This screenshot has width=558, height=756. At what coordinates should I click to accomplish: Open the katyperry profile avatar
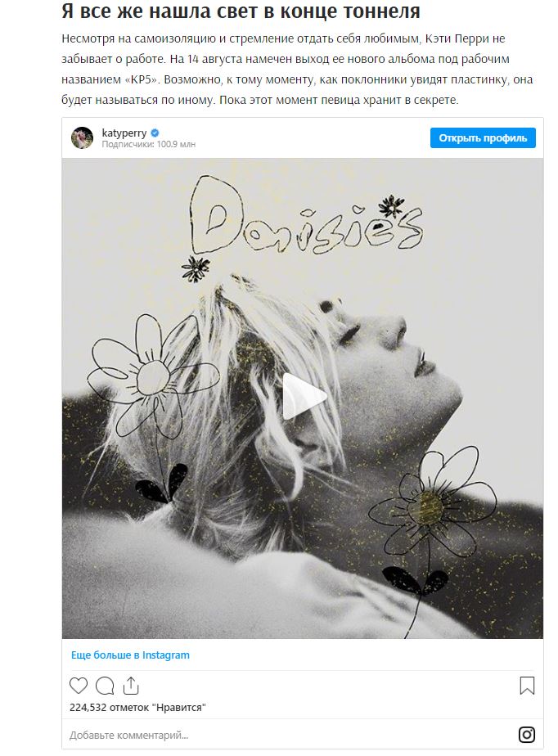click(82, 138)
